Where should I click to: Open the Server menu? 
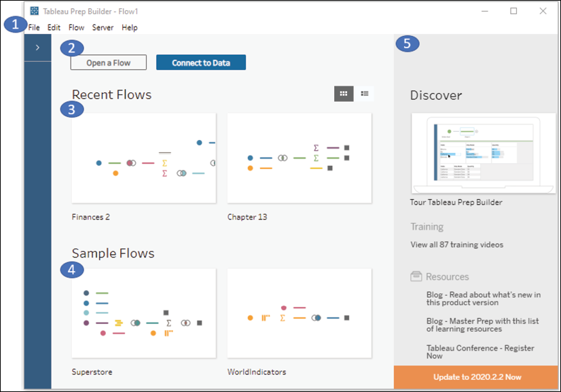pyautogui.click(x=103, y=28)
